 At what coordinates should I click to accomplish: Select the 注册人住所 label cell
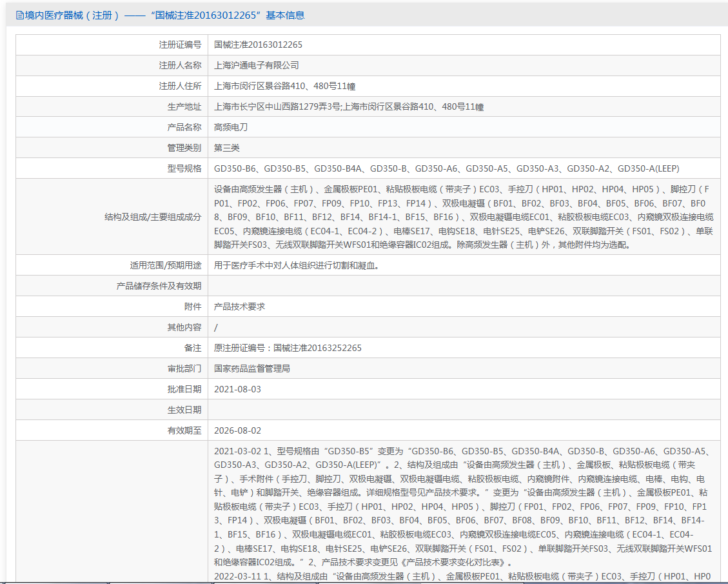(112, 86)
